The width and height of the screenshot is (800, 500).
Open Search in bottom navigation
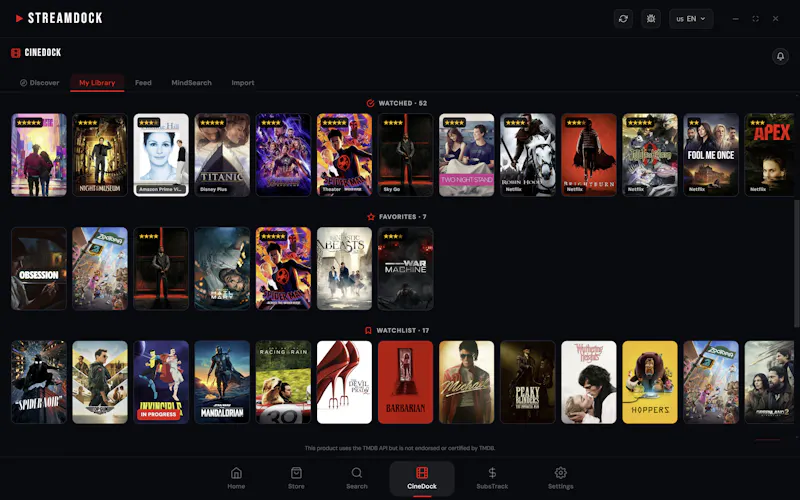coord(357,478)
